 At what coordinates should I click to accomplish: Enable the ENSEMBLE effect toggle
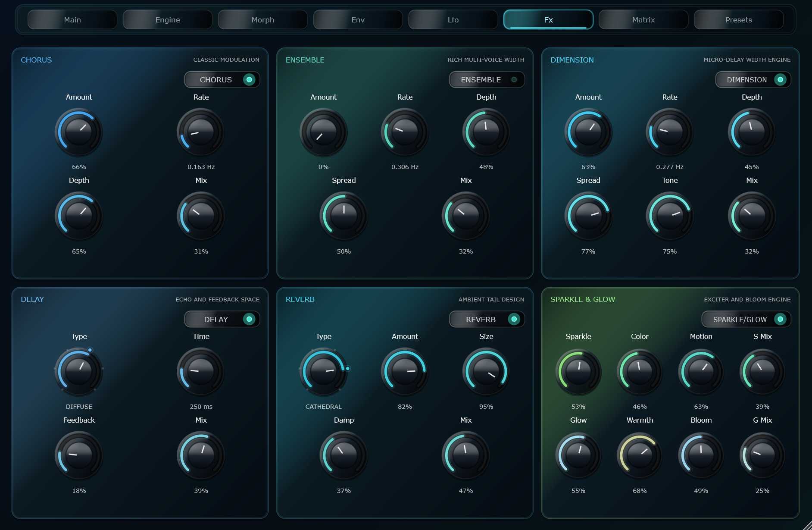click(487, 80)
